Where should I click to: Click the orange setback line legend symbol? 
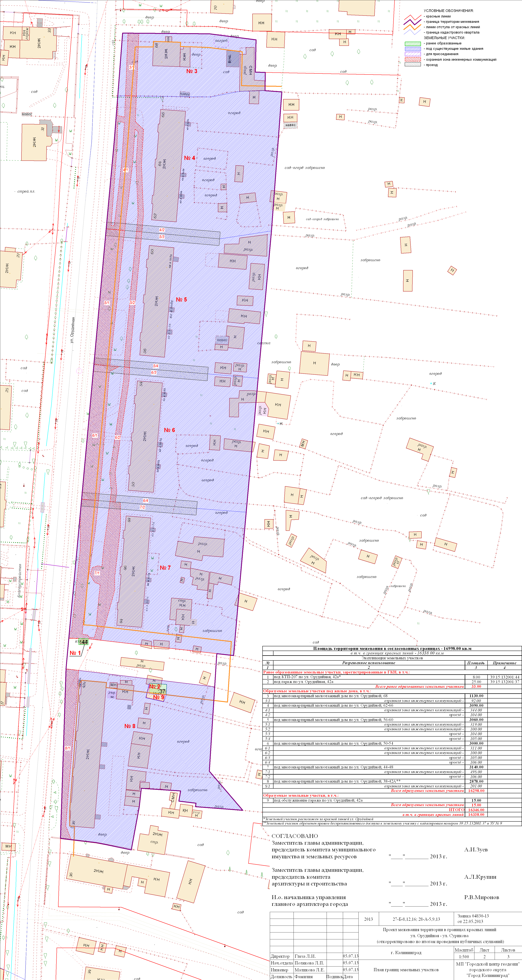[x=412, y=27]
